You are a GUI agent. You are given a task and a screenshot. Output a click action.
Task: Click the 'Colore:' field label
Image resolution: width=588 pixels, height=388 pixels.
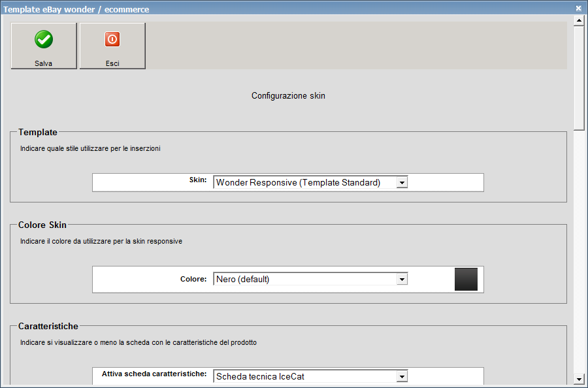[x=193, y=279]
